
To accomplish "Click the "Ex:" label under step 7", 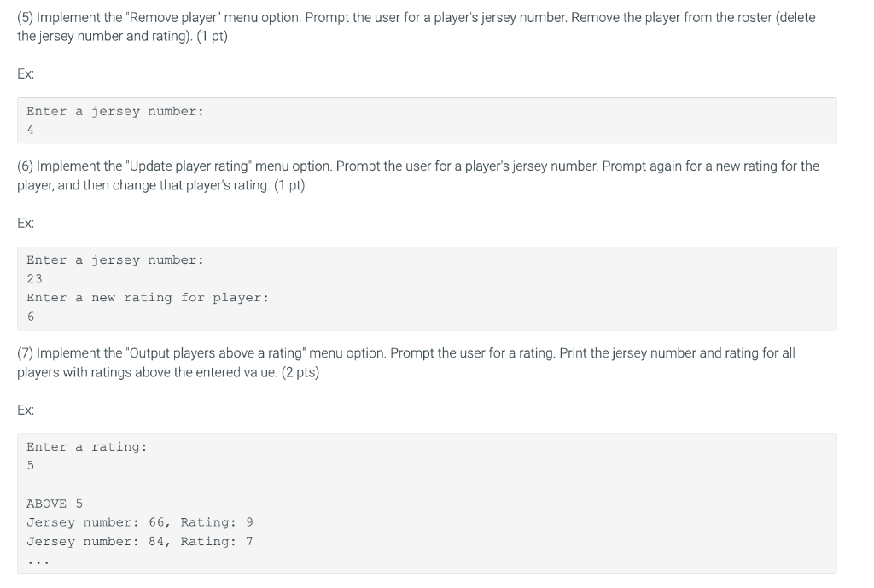I will [26, 410].
